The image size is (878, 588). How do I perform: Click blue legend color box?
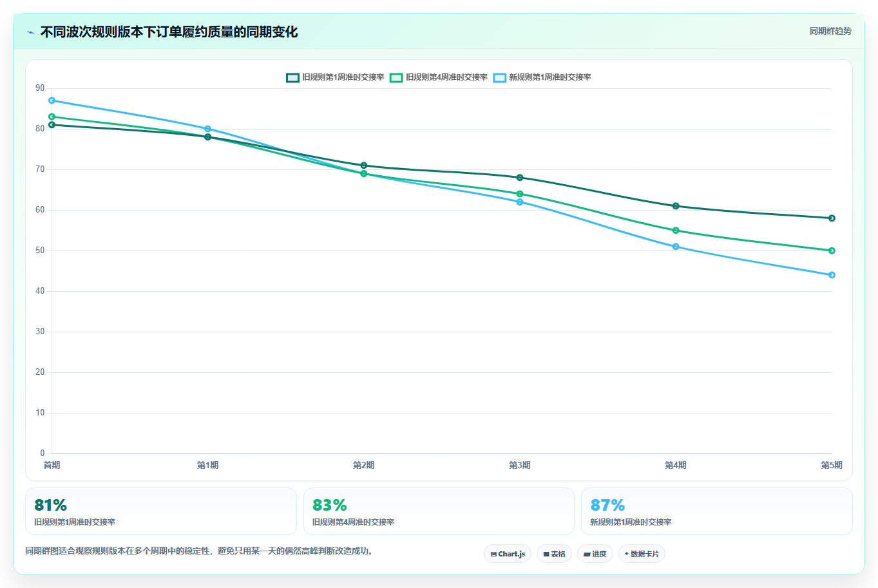tap(500, 78)
